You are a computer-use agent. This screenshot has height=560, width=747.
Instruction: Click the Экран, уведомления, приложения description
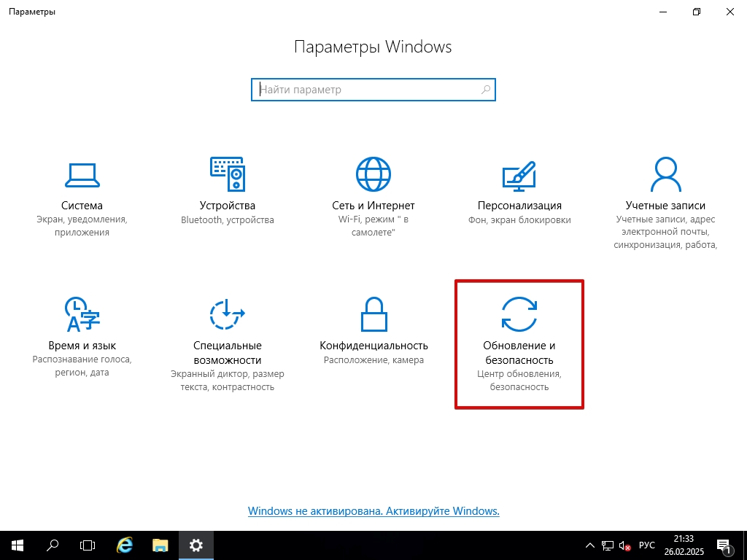(82, 226)
